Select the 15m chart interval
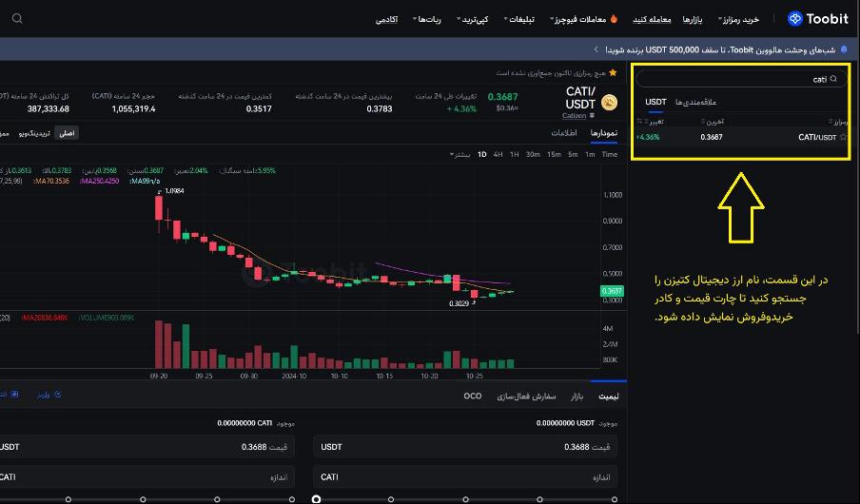860x504 pixels. [x=554, y=155]
